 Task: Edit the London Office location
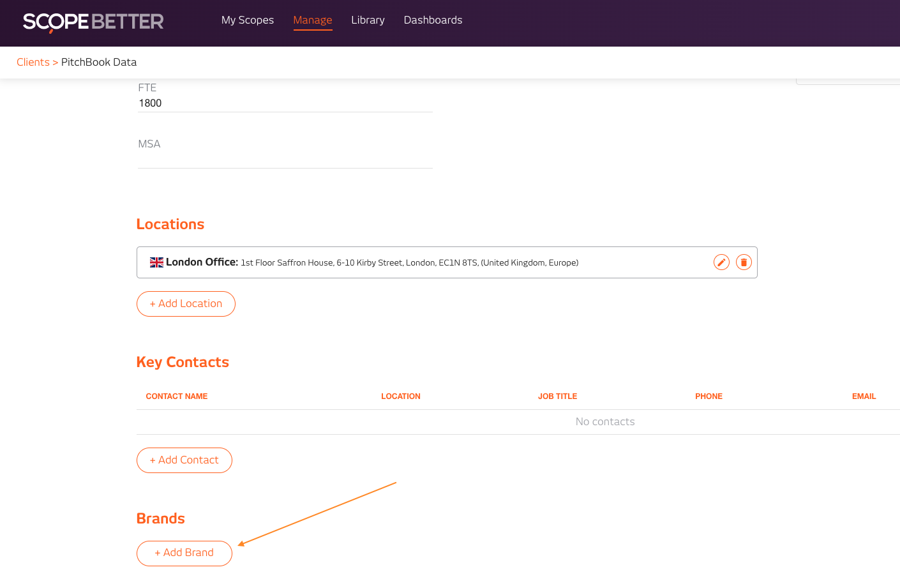tap(721, 262)
